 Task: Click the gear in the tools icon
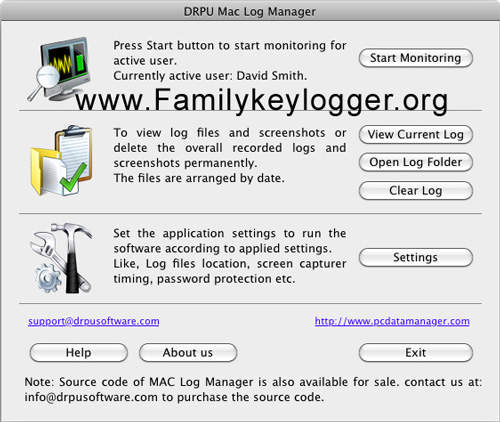point(48,278)
